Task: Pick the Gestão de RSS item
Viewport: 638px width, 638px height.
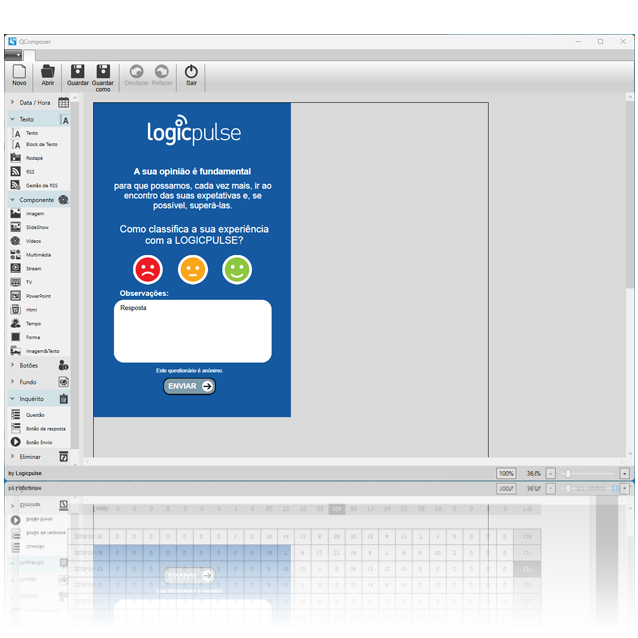Action: pyautogui.click(x=40, y=185)
